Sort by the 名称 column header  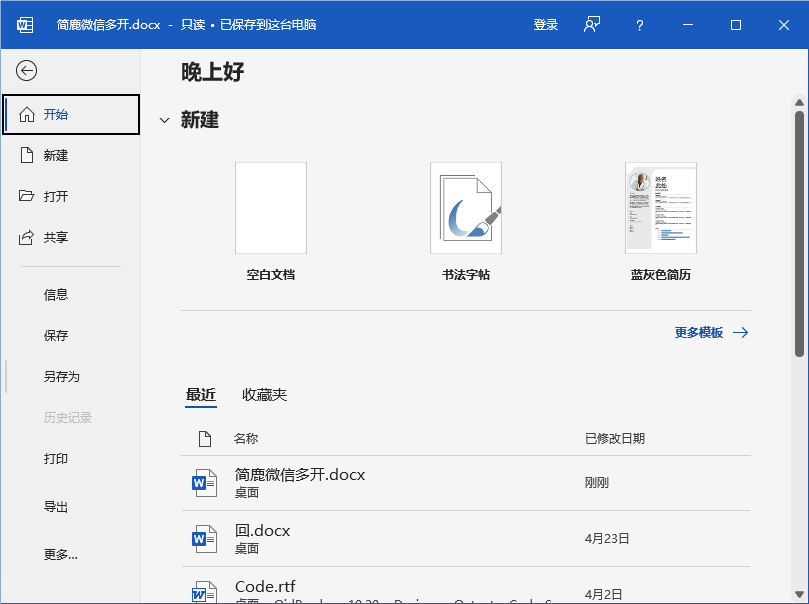click(x=246, y=438)
